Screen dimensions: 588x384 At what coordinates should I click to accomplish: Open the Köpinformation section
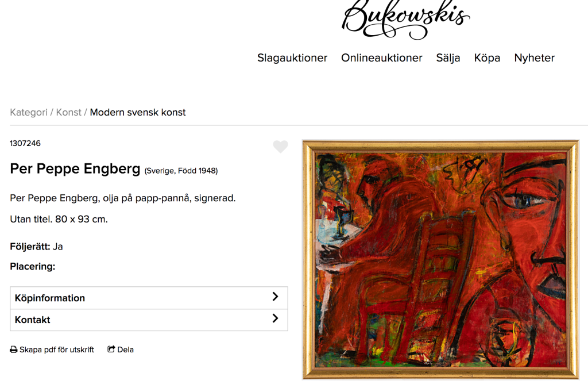pyautogui.click(x=149, y=298)
